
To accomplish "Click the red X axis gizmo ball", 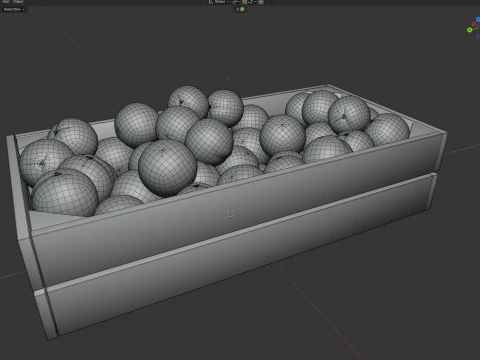I will 474,24.
